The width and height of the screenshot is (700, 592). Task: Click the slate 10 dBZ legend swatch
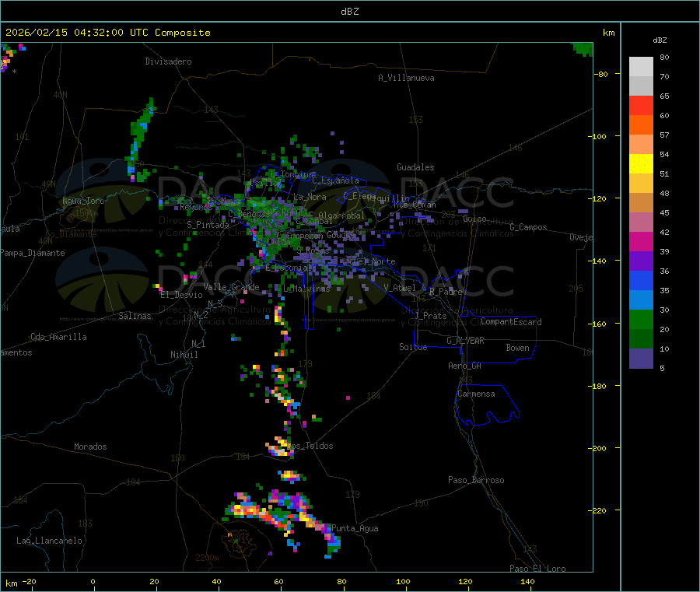[x=641, y=358]
